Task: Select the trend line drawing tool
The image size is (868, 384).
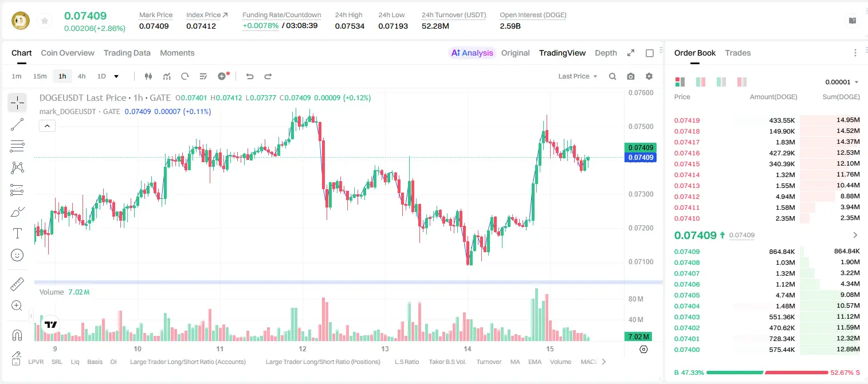Action: [x=17, y=124]
